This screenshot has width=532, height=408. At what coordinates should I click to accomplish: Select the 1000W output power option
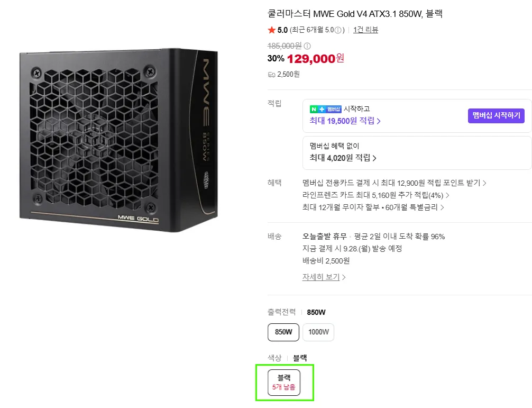click(318, 332)
